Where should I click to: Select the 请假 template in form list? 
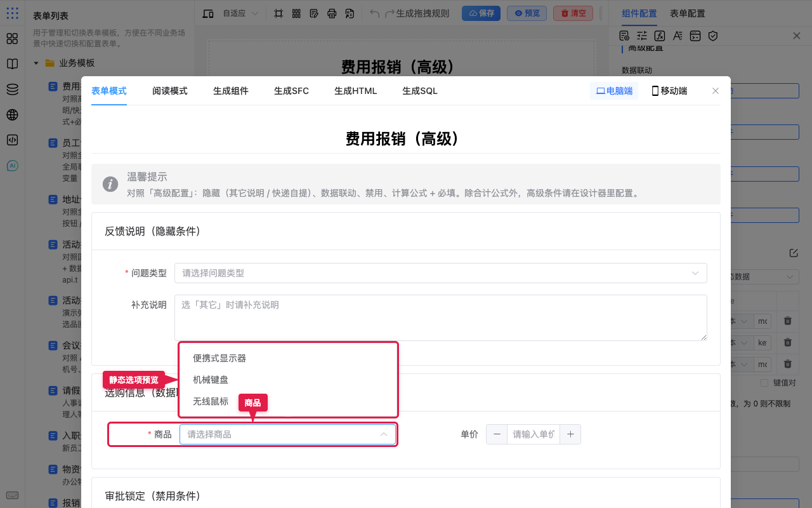click(x=70, y=391)
